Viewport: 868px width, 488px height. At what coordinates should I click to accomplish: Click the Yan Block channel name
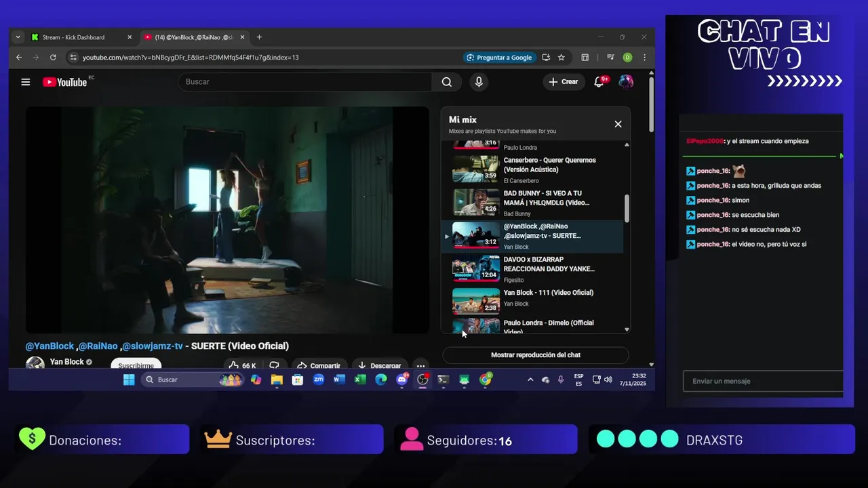67,362
